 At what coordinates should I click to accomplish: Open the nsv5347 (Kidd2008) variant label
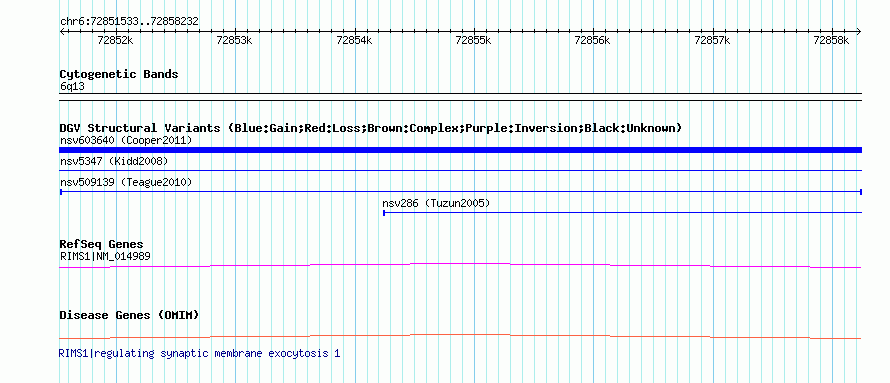pos(114,162)
